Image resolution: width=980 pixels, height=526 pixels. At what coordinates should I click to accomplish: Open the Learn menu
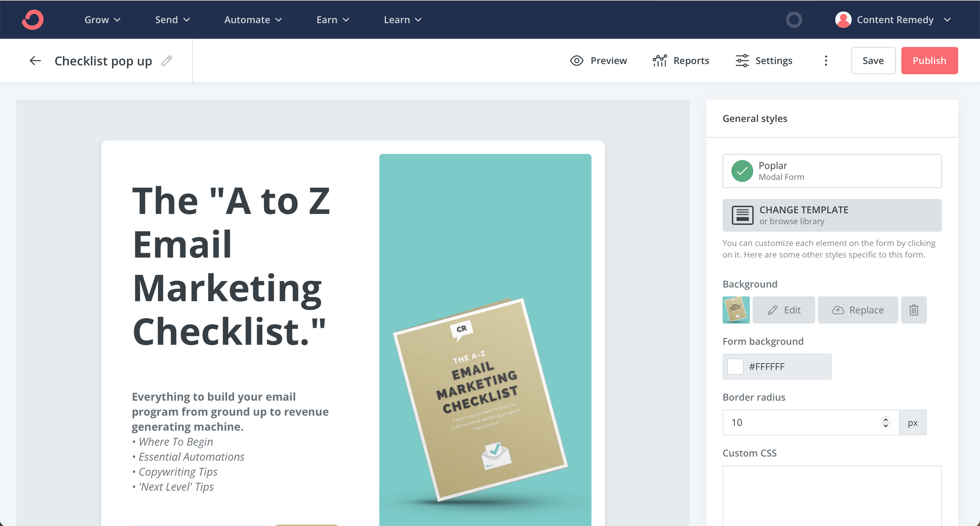(x=403, y=20)
